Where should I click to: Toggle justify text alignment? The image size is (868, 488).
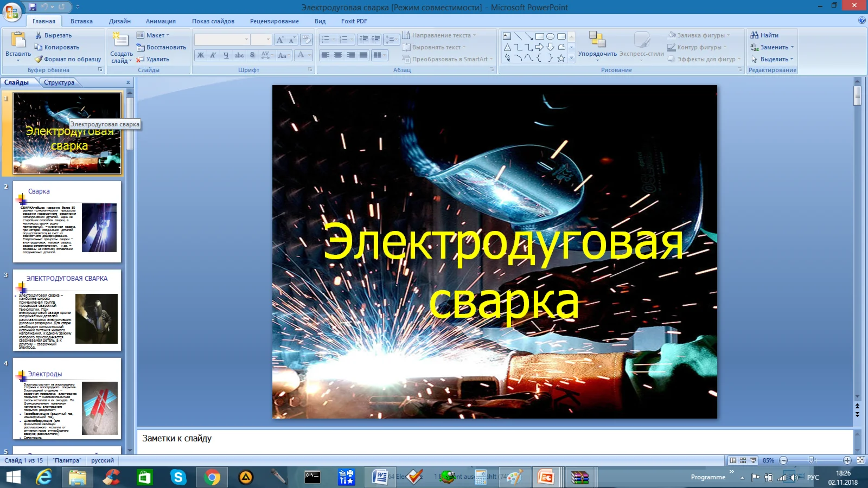click(363, 55)
